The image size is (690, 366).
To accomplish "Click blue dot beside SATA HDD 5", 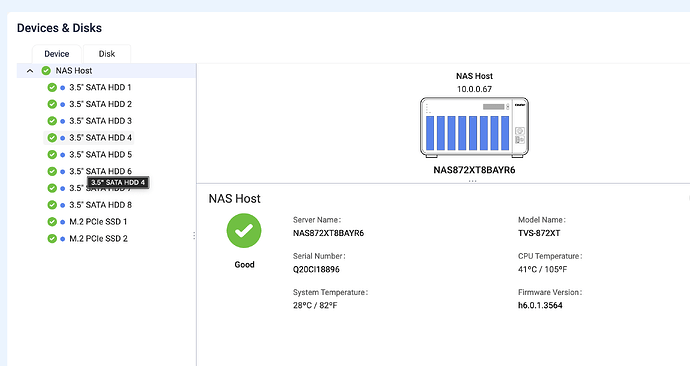I will pyautogui.click(x=62, y=155).
